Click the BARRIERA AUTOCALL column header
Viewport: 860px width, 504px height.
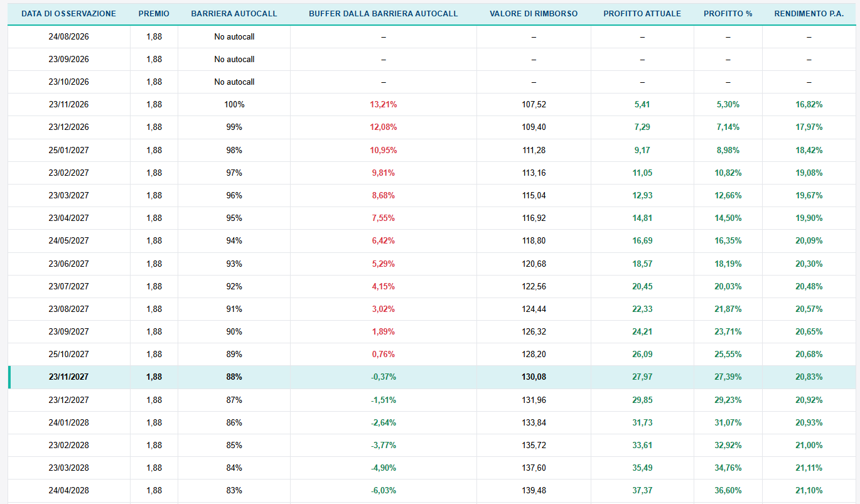[234, 14]
